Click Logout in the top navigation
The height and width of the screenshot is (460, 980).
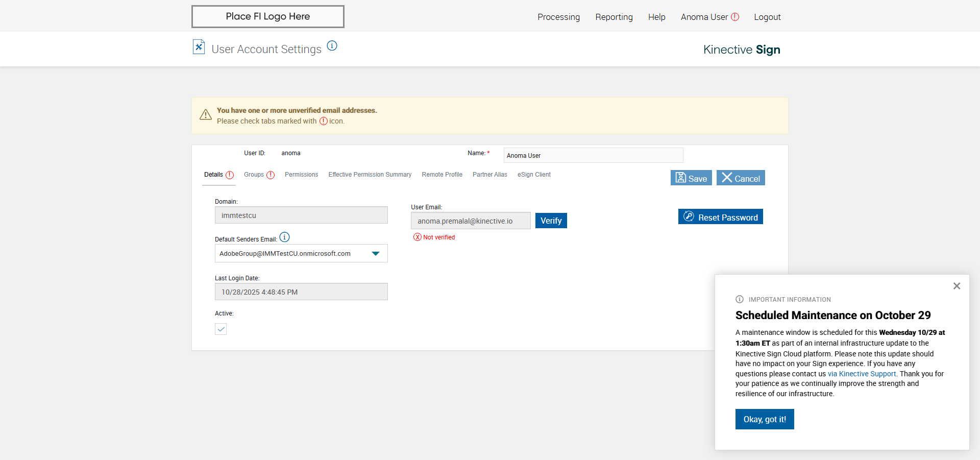(767, 17)
